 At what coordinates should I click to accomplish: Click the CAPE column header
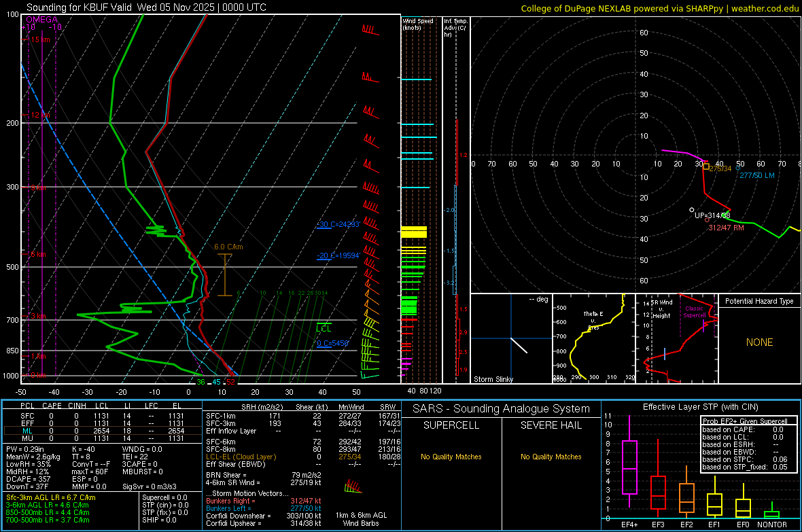pyautogui.click(x=52, y=406)
